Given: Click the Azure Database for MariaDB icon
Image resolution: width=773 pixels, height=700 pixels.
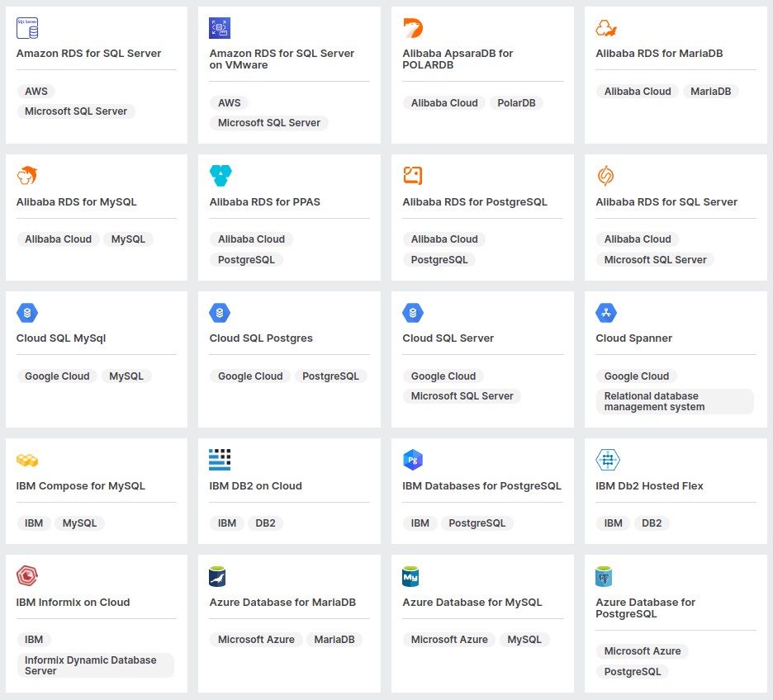Looking at the screenshot, I should 217,576.
